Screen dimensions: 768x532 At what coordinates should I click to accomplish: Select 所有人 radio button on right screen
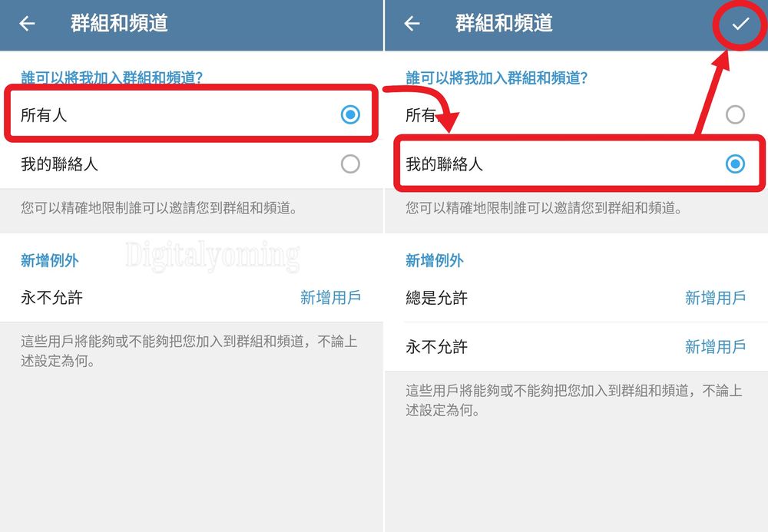point(735,114)
